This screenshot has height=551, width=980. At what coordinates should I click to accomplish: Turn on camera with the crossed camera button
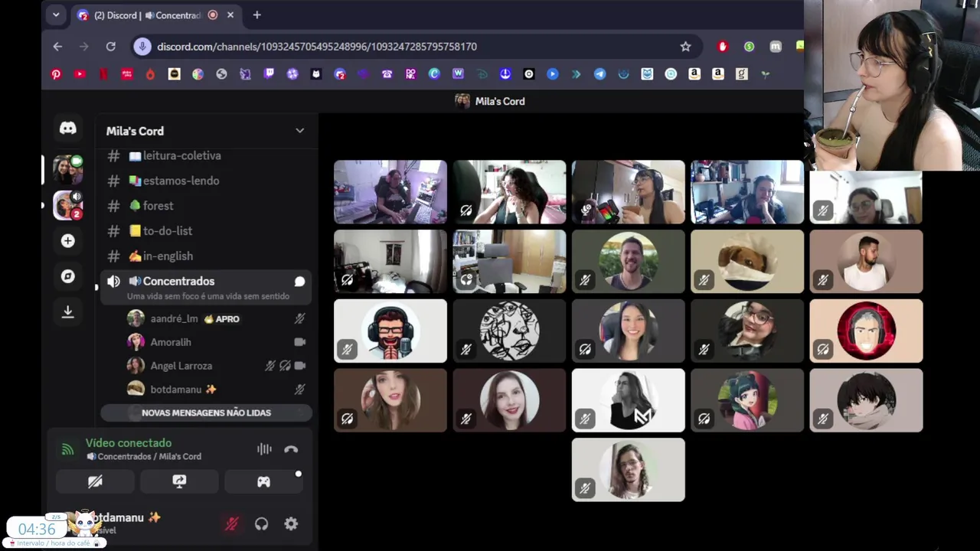coord(95,481)
